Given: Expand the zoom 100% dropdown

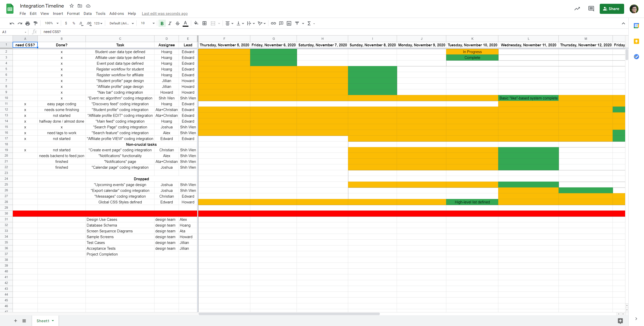Looking at the screenshot, I should pyautogui.click(x=52, y=23).
